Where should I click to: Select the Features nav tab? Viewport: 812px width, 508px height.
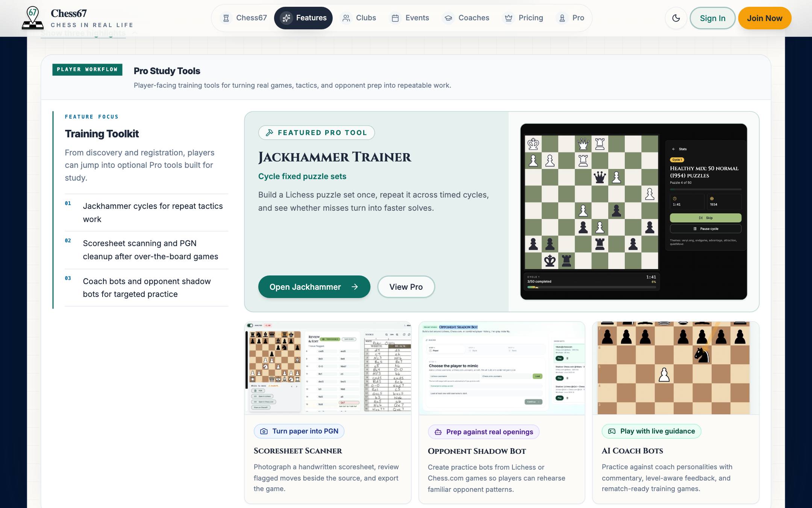click(303, 18)
